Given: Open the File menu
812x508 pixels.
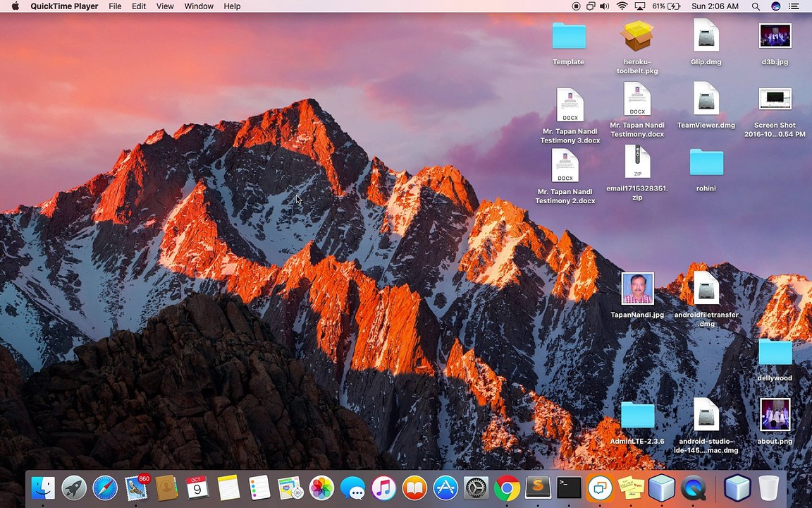Looking at the screenshot, I should (115, 6).
